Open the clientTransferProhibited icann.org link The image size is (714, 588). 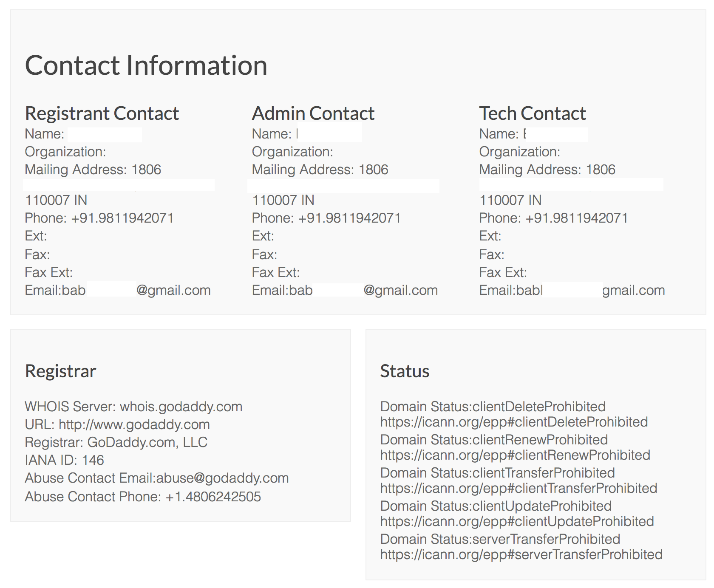tap(519, 488)
